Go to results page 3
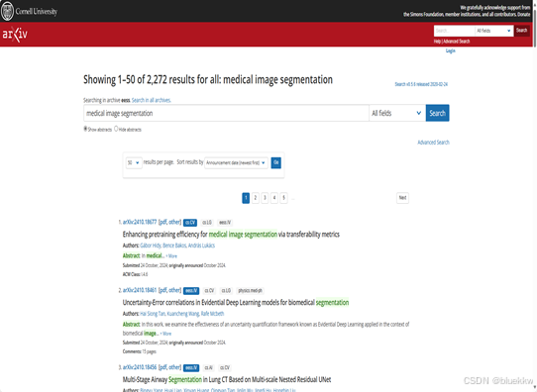Screen dimensions: 537x392 click(x=265, y=198)
